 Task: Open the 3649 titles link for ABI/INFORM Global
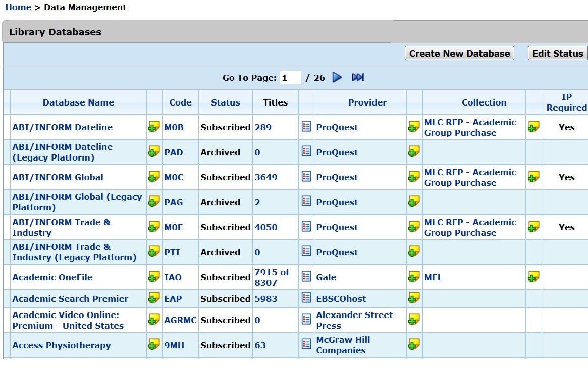(266, 177)
